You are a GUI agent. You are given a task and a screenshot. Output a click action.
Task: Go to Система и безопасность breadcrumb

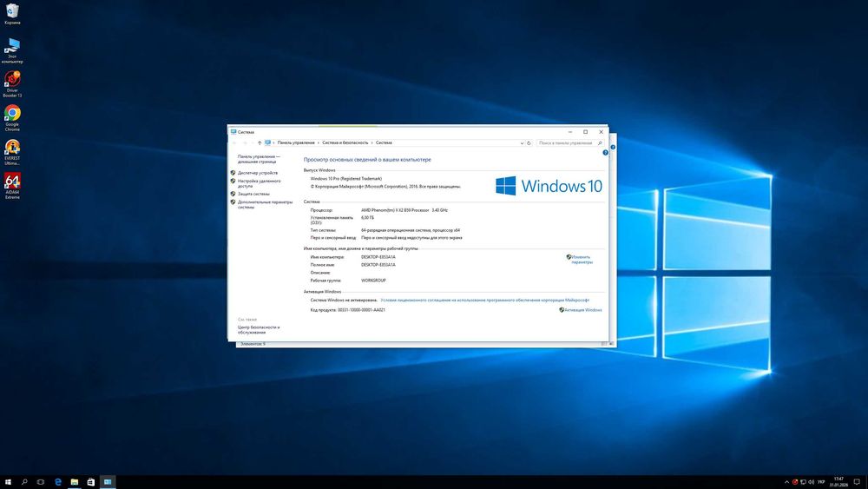pyautogui.click(x=345, y=143)
